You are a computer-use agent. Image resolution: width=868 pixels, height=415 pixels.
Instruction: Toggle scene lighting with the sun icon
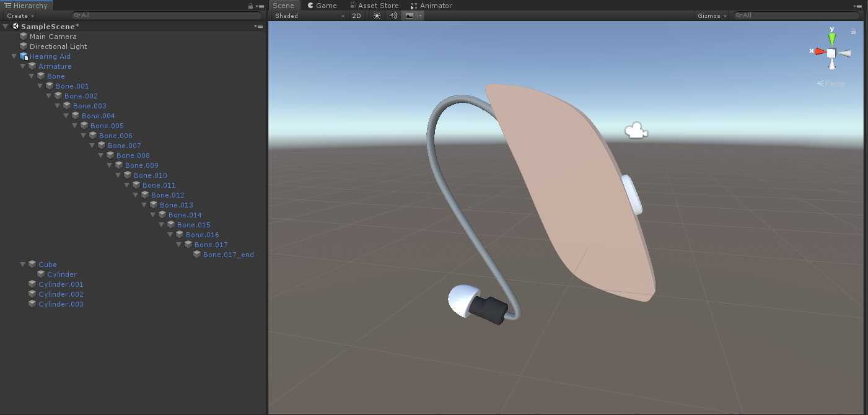(377, 15)
